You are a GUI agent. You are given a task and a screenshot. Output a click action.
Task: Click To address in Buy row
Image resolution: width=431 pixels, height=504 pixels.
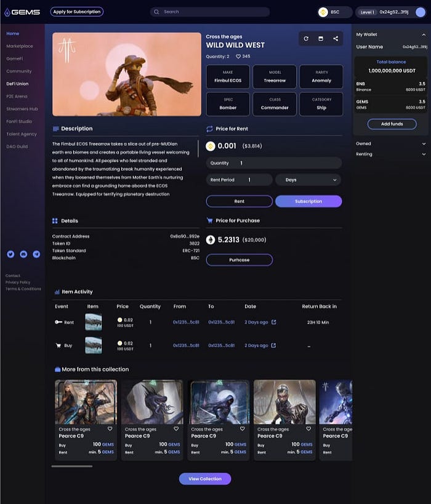click(x=221, y=345)
